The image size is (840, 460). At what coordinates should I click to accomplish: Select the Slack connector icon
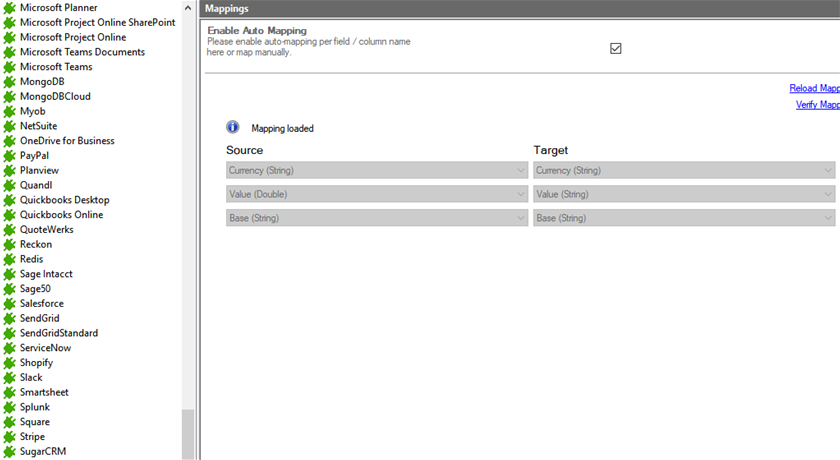[10, 378]
